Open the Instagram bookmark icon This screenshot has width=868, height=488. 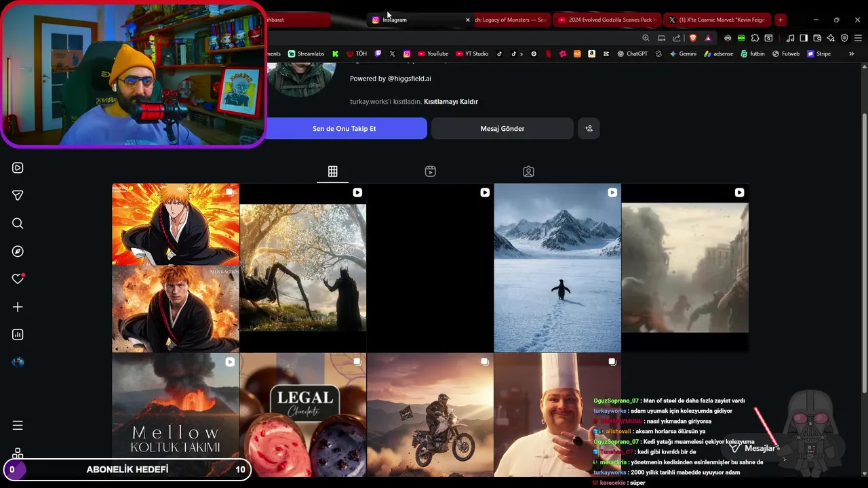point(407,54)
